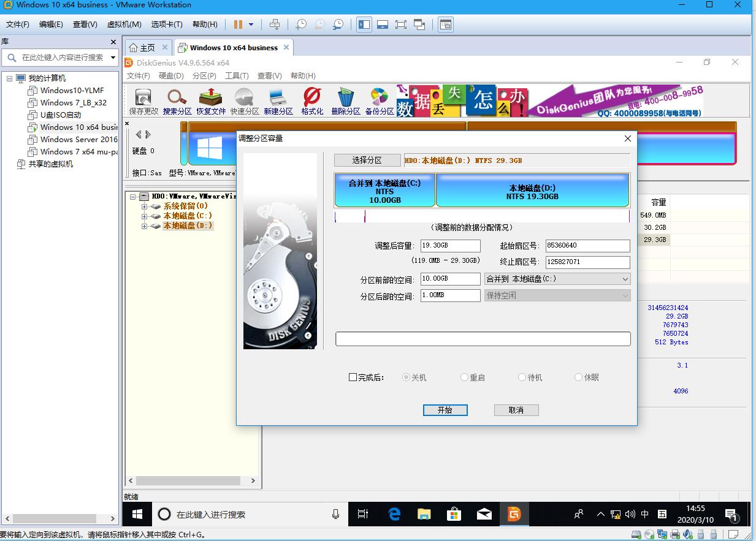
Task: Select the 格式化 toolbar icon
Action: click(x=311, y=101)
